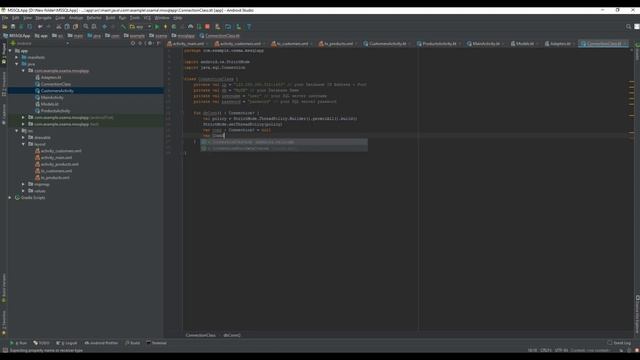Switch to the CustomersActivity.kt editor tab
Screen dimensions: 640x360
[387, 44]
